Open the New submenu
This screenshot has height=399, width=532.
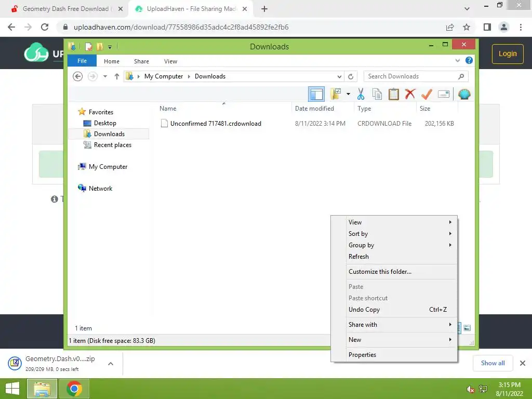[x=401, y=340]
